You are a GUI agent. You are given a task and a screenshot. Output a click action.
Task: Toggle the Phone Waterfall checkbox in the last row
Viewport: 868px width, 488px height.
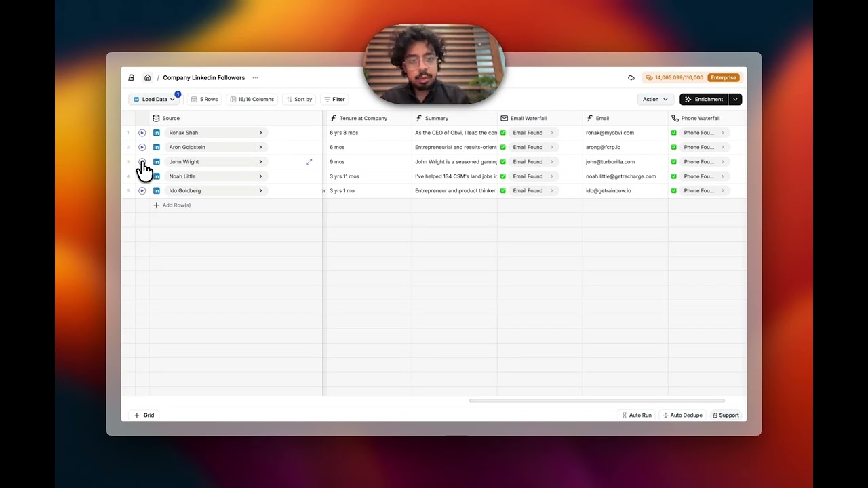(674, 191)
